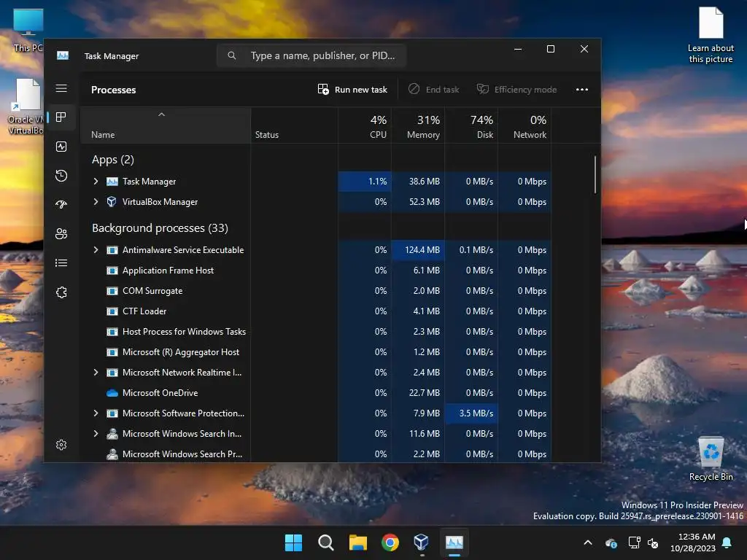Click the Background processes (33) heading
747x560 pixels.
point(160,228)
